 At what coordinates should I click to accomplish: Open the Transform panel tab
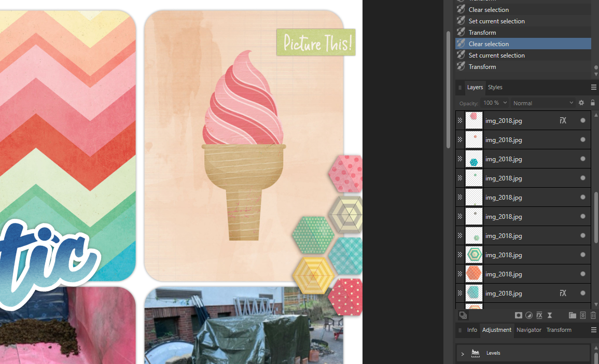coord(559,330)
